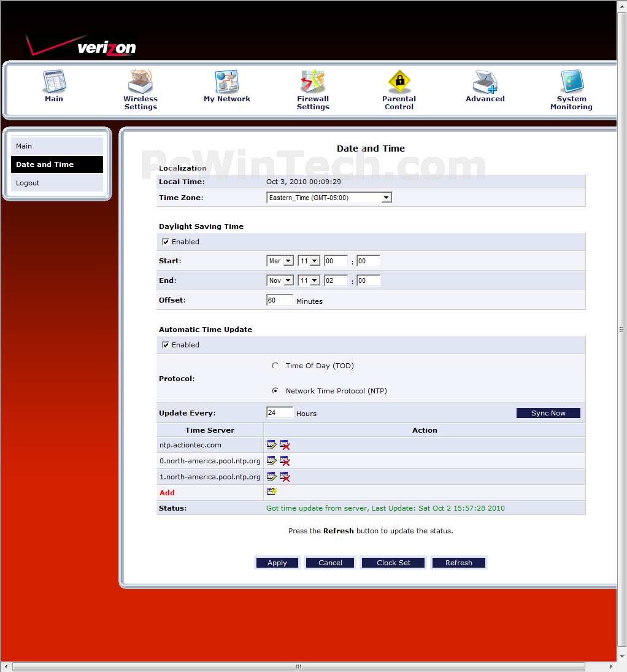This screenshot has height=672, width=627.
Task: Click the new time server icon in Add row
Action: click(x=272, y=491)
